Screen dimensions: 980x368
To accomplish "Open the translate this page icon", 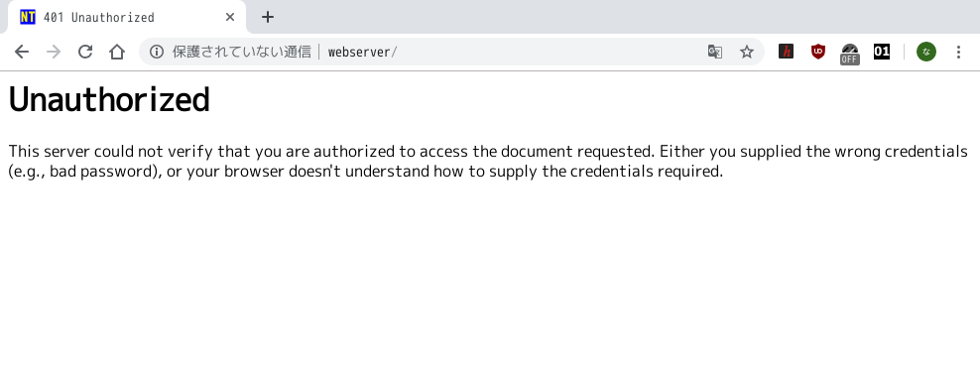I will 715,52.
